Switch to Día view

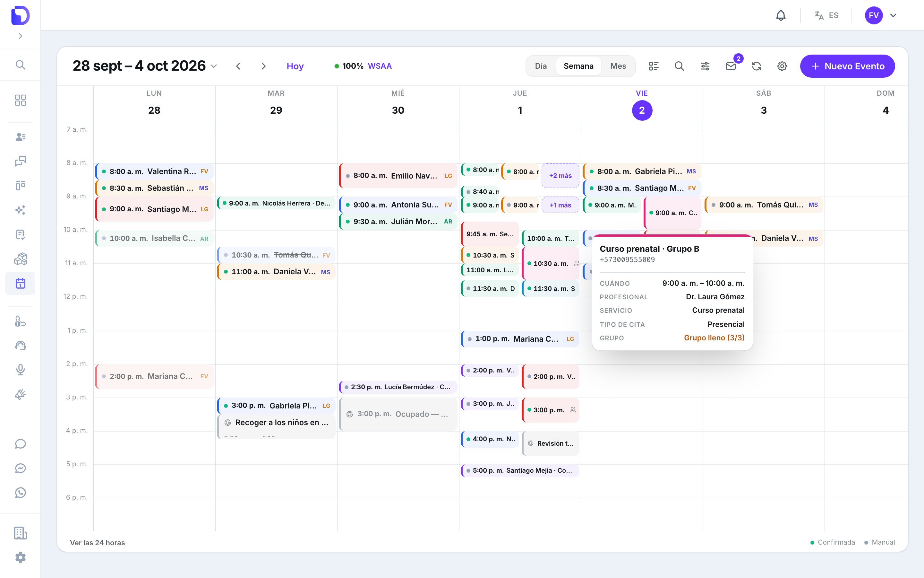click(541, 66)
